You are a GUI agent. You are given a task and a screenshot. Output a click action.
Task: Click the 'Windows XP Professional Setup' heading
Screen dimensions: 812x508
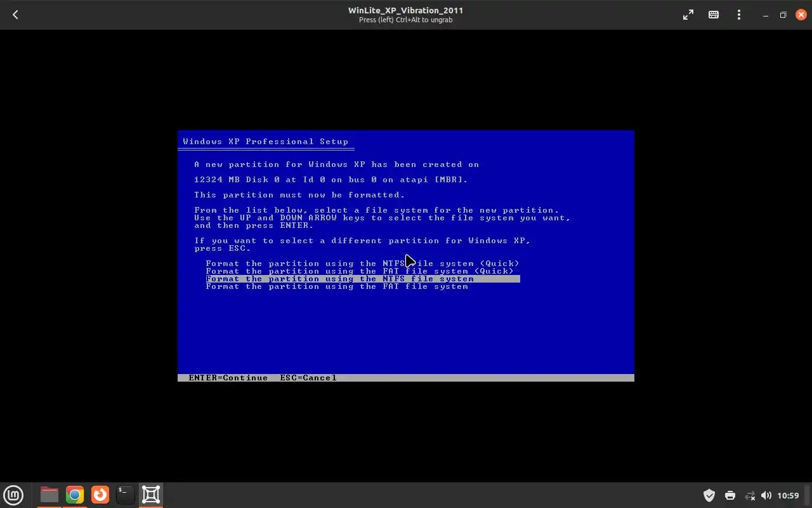(266, 142)
